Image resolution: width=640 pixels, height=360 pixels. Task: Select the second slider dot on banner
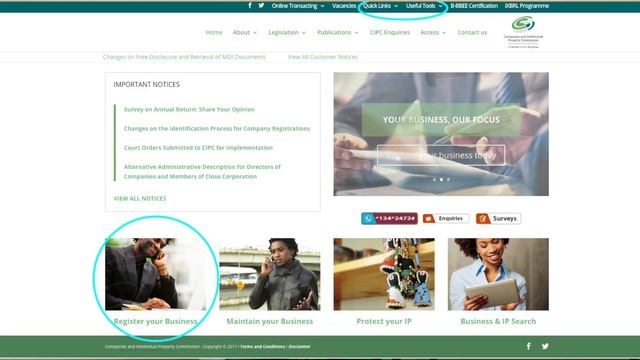(x=441, y=180)
